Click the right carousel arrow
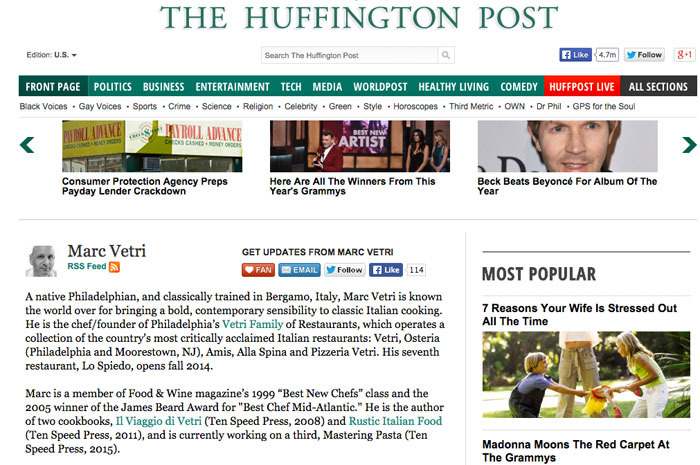 (x=688, y=146)
